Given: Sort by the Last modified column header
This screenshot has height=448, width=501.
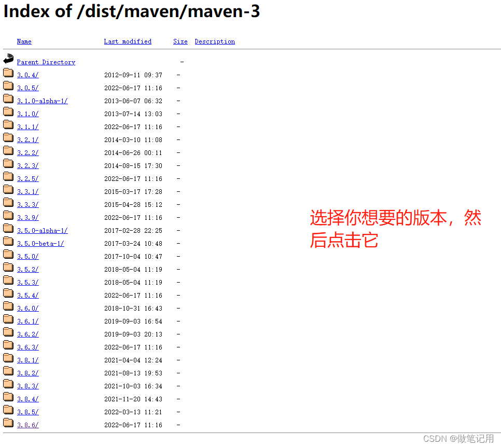Looking at the screenshot, I should (128, 41).
